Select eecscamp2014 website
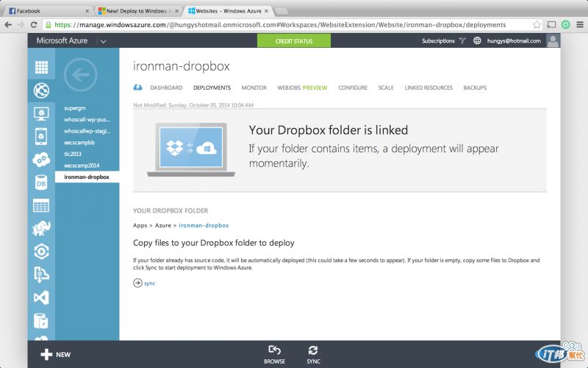Viewport: 588px width, 368px height. coord(82,166)
